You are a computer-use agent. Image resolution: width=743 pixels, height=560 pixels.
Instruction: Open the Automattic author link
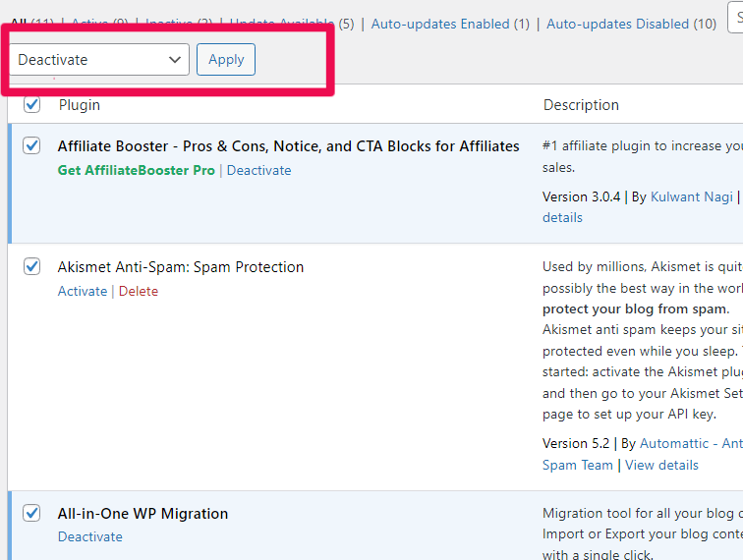[691, 443]
